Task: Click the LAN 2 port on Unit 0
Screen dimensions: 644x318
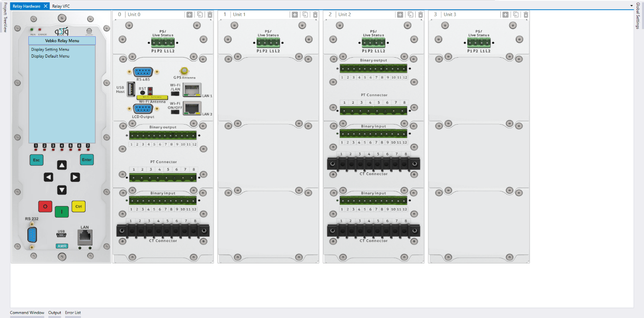Action: (x=193, y=108)
